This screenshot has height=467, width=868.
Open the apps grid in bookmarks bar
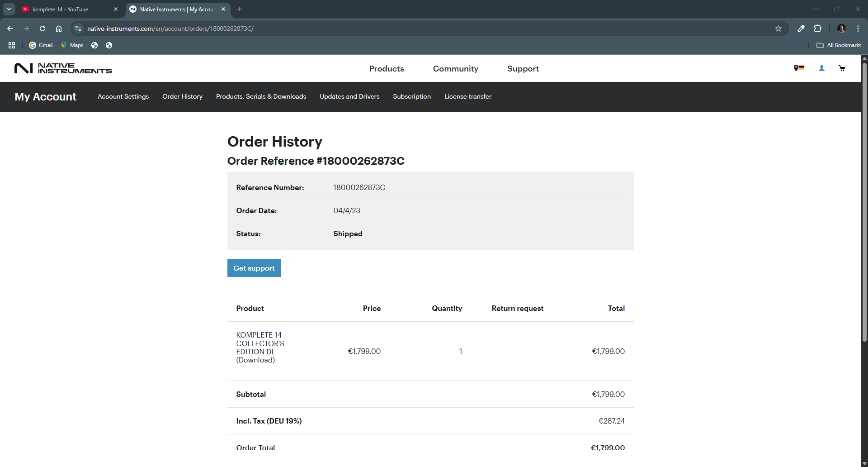tap(12, 45)
